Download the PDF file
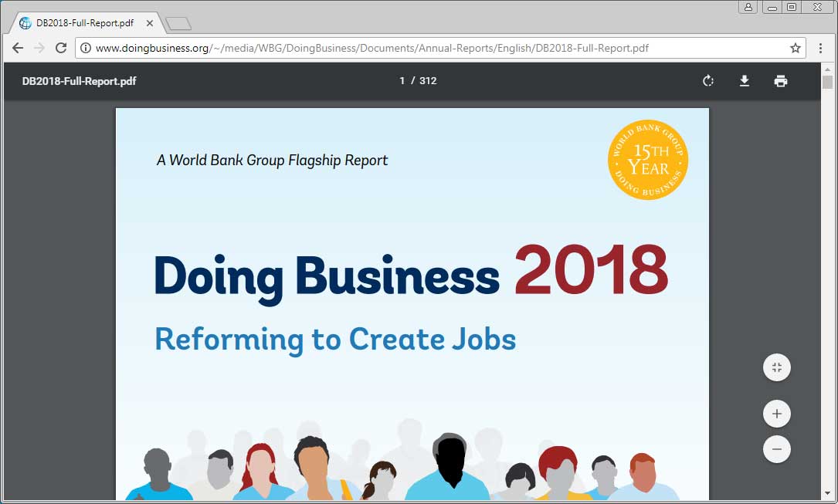The image size is (838, 504). tap(744, 80)
